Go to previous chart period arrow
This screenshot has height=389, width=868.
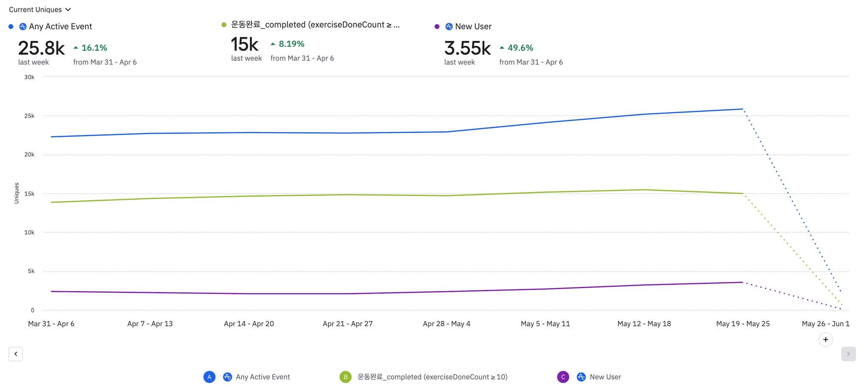[16, 354]
